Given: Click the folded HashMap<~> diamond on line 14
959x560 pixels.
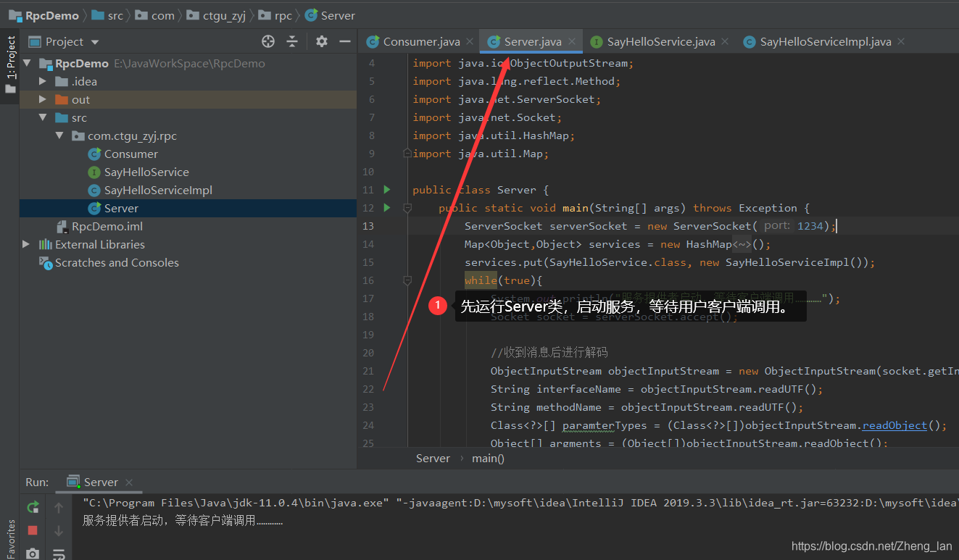Looking at the screenshot, I should 742,244.
